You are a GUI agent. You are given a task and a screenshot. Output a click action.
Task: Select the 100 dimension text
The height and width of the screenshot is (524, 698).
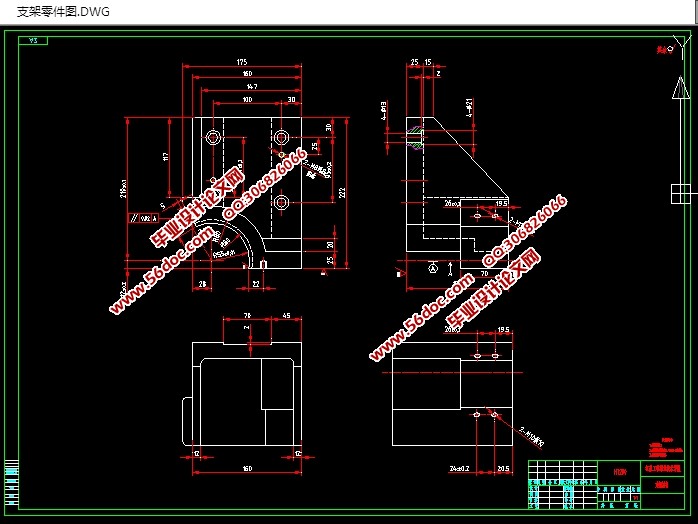[x=247, y=99]
